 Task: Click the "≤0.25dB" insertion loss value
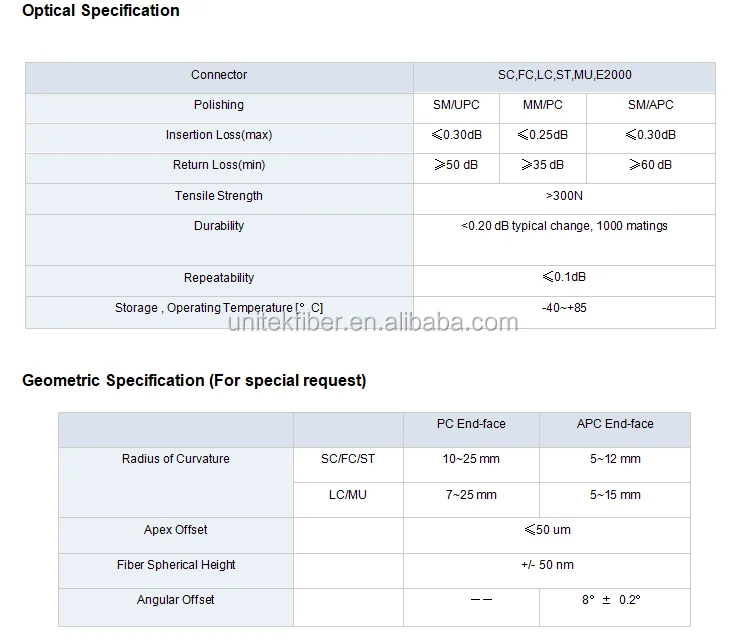tap(542, 135)
